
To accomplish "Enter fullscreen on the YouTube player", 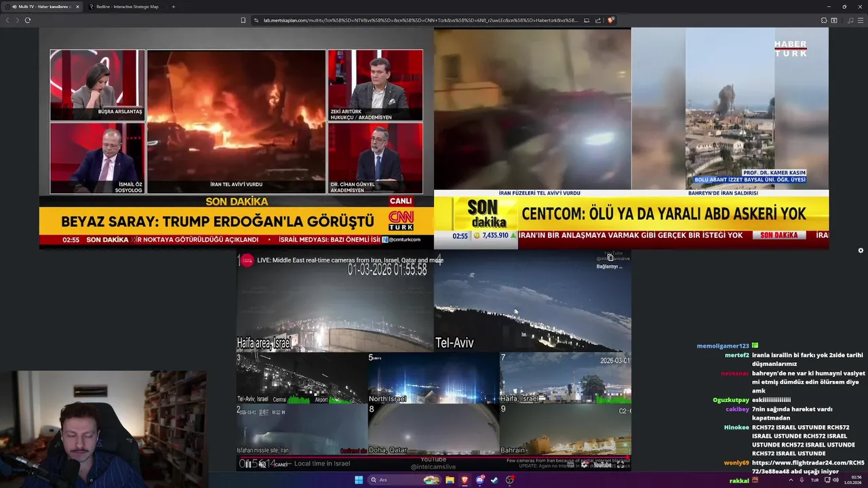I will click(620, 465).
